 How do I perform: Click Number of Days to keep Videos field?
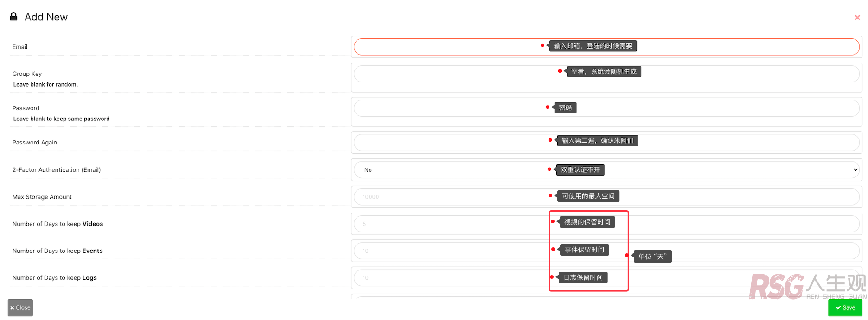(606, 224)
